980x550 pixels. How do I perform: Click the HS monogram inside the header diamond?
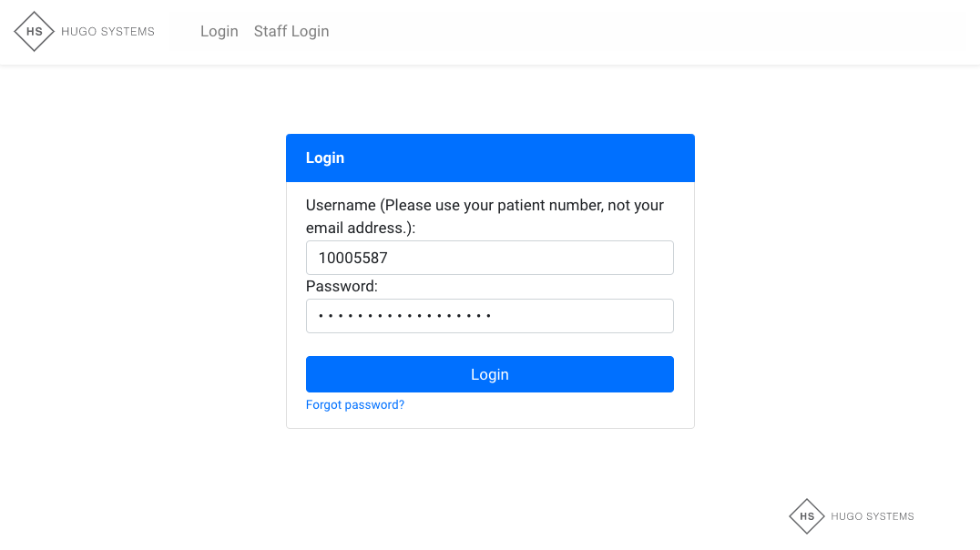coord(34,31)
